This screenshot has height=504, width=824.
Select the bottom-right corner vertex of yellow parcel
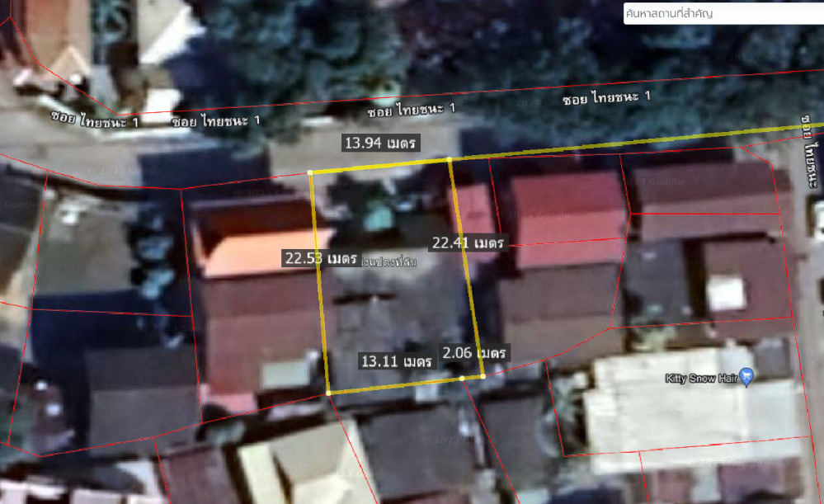coord(483,376)
